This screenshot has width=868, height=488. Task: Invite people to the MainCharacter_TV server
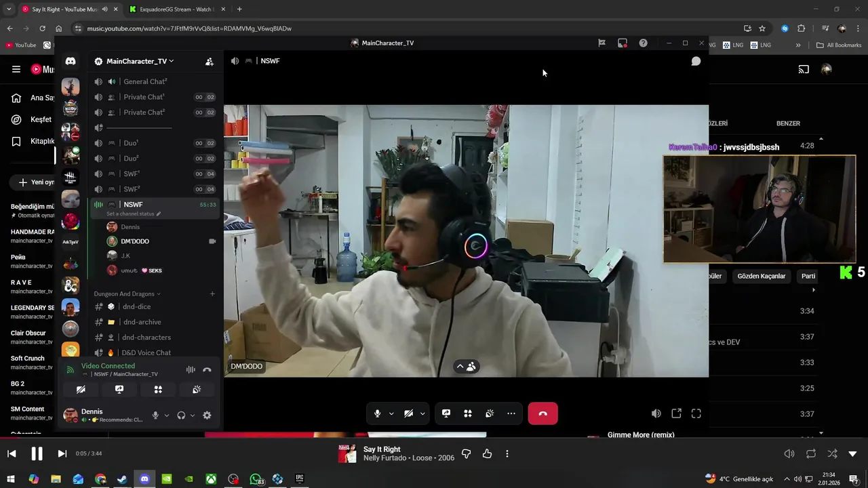pos(210,61)
